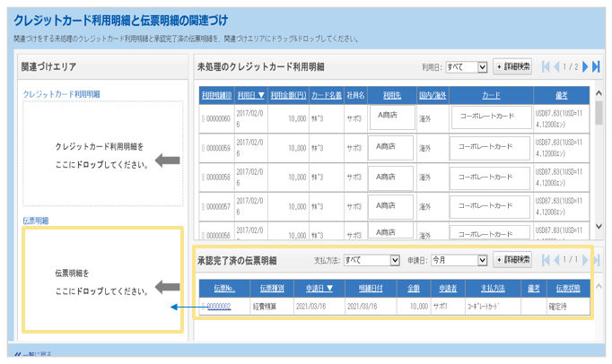Open voucher number 00000002 link
Image resolution: width=612 pixels, height=364 pixels.
(x=219, y=307)
